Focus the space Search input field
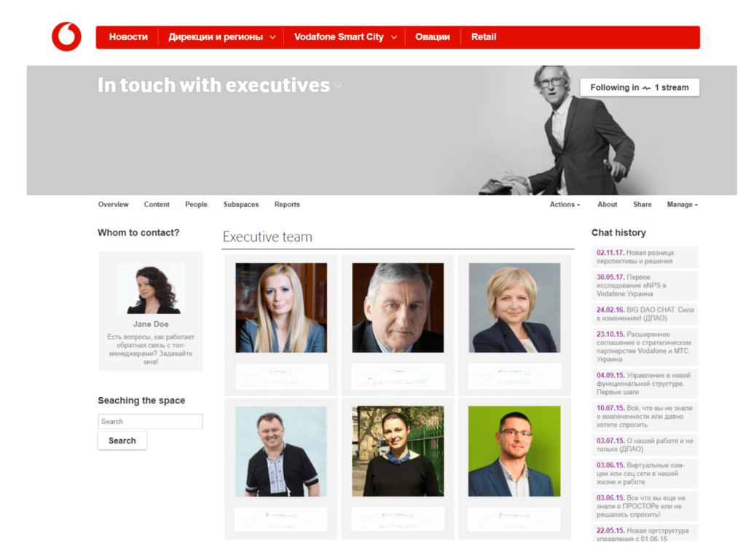This screenshot has width=746, height=560. point(150,422)
